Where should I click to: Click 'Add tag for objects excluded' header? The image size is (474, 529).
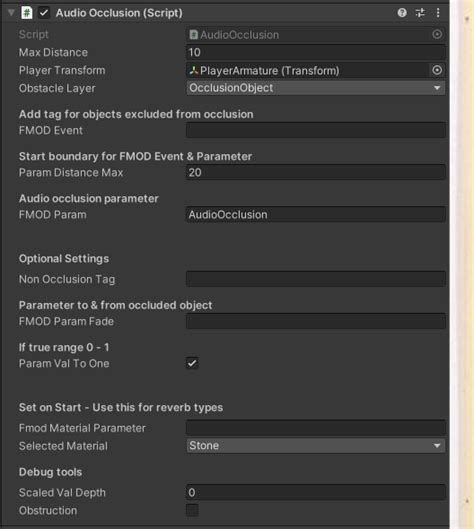coord(136,114)
